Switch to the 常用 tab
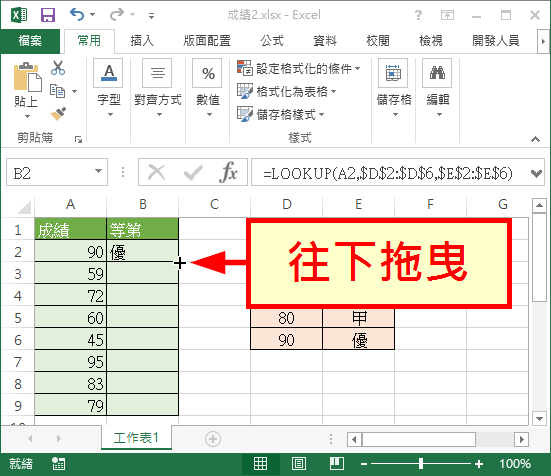Image resolution: width=551 pixels, height=476 pixels. point(89,41)
